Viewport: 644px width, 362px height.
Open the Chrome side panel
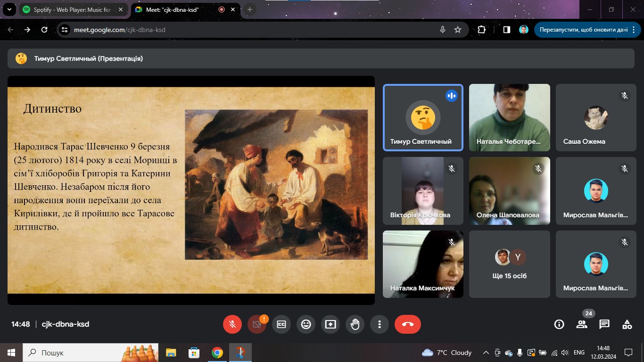507,30
